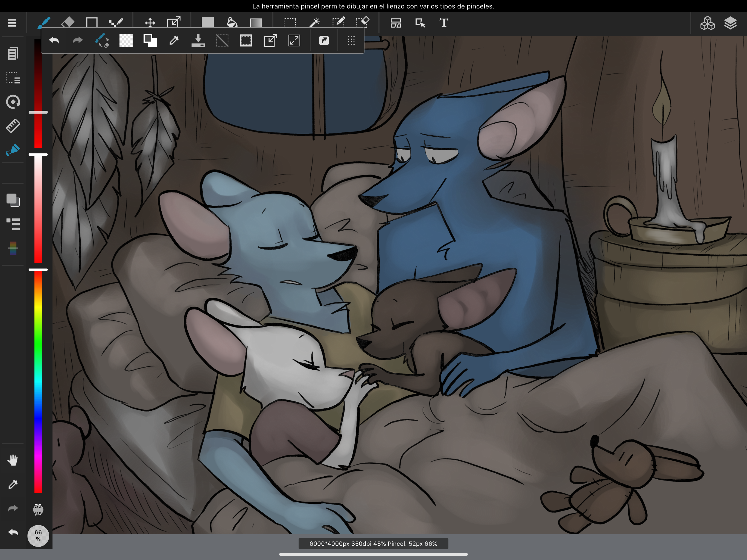The width and height of the screenshot is (747, 560).
Task: Click the rainbow hue slider bar
Action: (38, 382)
